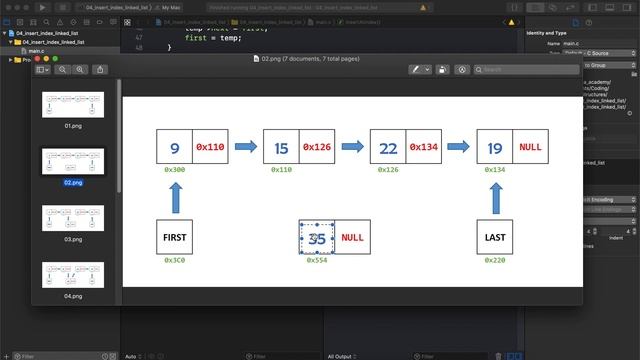Open Preview share menu
Image resolution: width=640 pixels, height=360 pixels.
[x=100, y=70]
